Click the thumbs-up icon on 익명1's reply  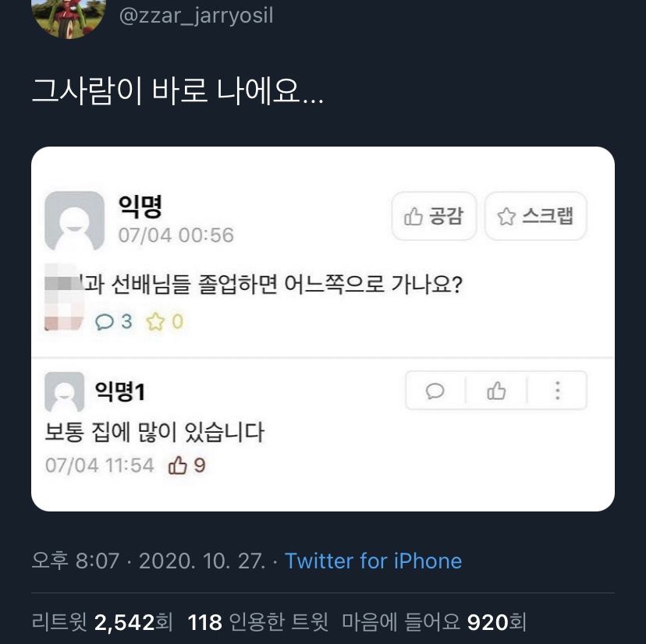coord(496,391)
